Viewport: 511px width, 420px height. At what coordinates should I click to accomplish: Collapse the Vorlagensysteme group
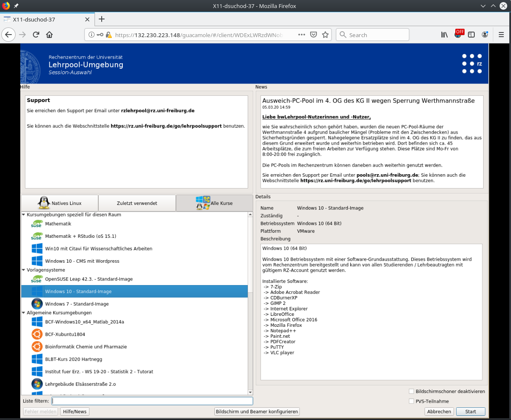(x=24, y=270)
